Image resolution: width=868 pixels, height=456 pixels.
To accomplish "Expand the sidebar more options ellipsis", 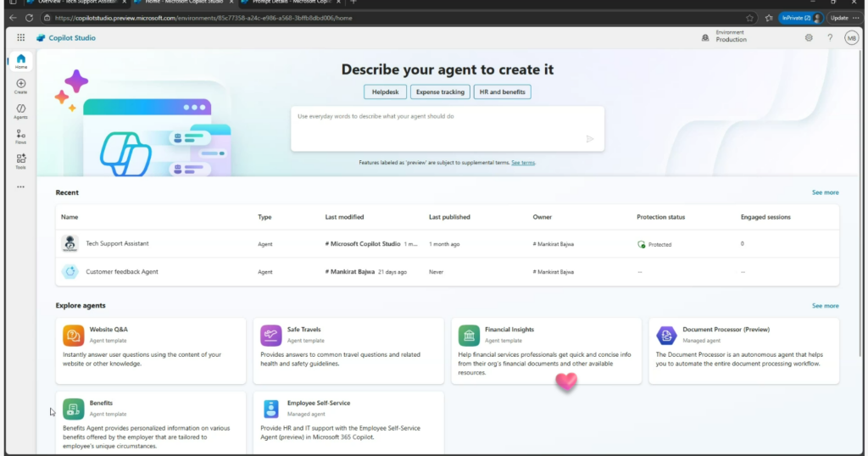I will 20,187.
